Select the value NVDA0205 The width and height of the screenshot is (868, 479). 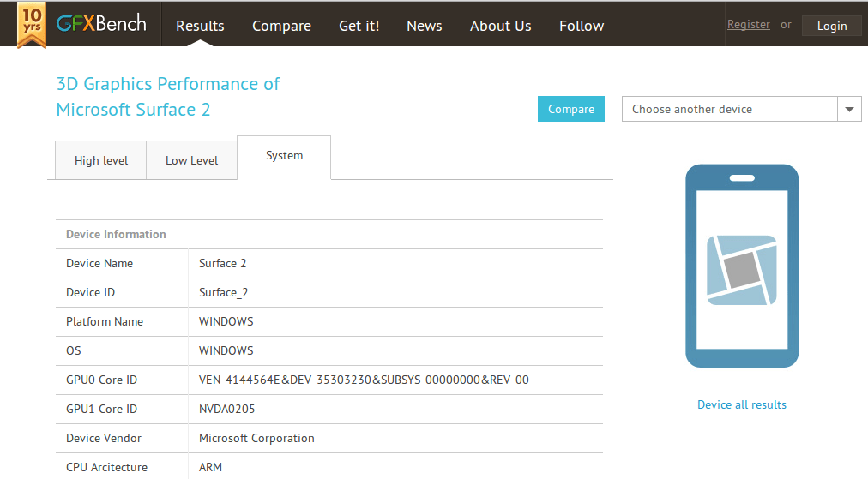[x=227, y=409]
